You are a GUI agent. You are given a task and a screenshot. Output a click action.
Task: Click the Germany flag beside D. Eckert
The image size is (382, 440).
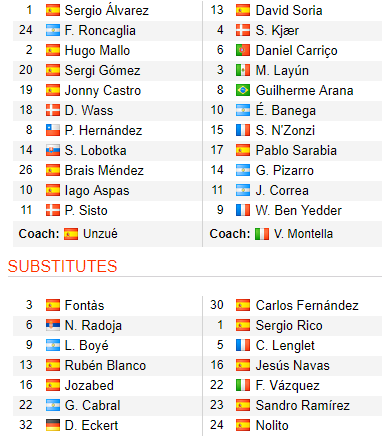tap(53, 425)
